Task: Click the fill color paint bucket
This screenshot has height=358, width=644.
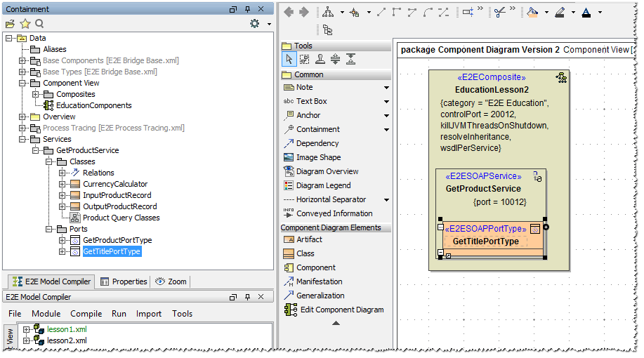Action: [533, 12]
